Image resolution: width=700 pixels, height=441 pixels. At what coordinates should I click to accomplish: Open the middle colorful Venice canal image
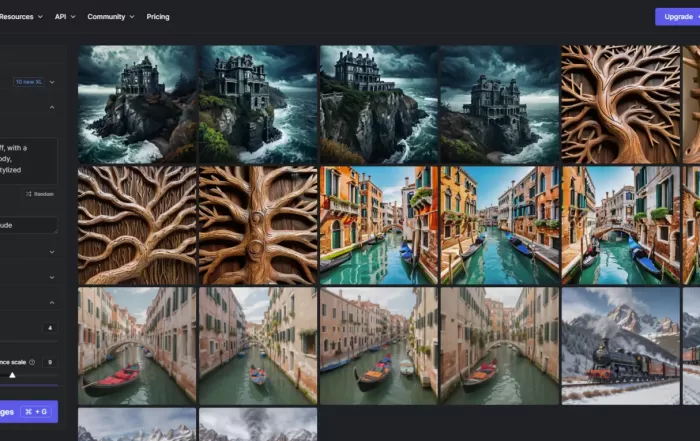click(500, 225)
